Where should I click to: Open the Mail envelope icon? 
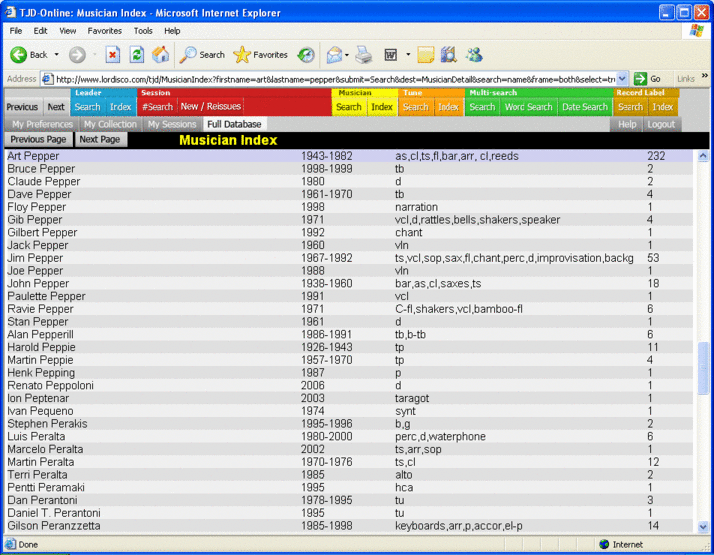click(x=334, y=55)
